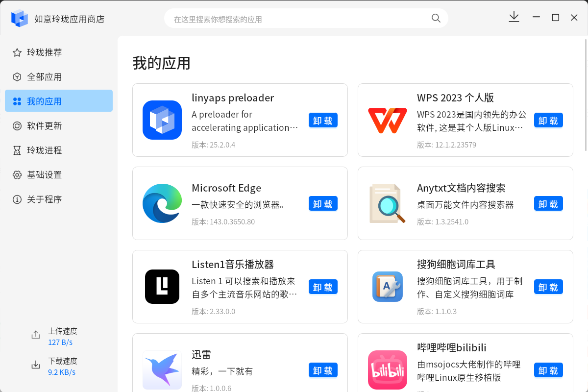Viewport: 588px width, 392px height.
Task: Click the 我的应用 page heading
Action: point(162,63)
